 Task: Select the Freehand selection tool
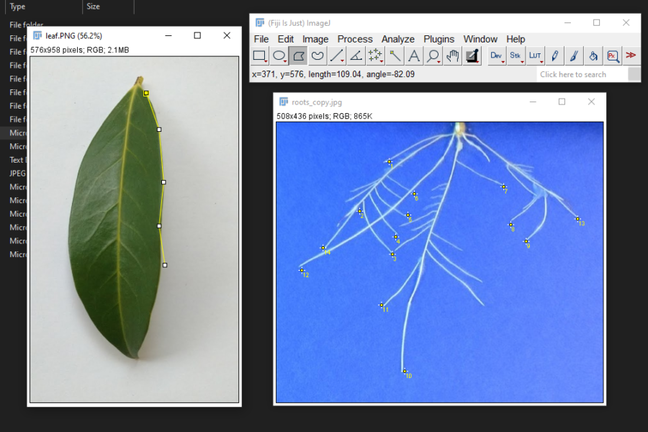317,57
